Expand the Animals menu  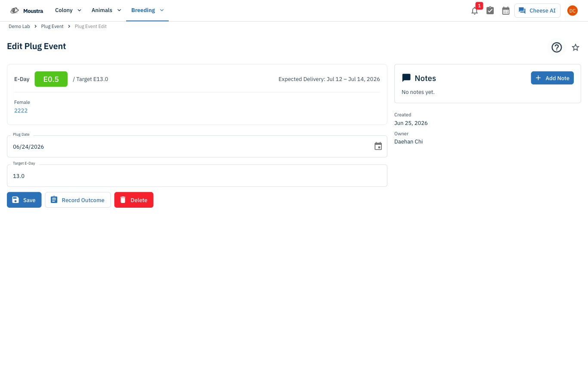106,10
